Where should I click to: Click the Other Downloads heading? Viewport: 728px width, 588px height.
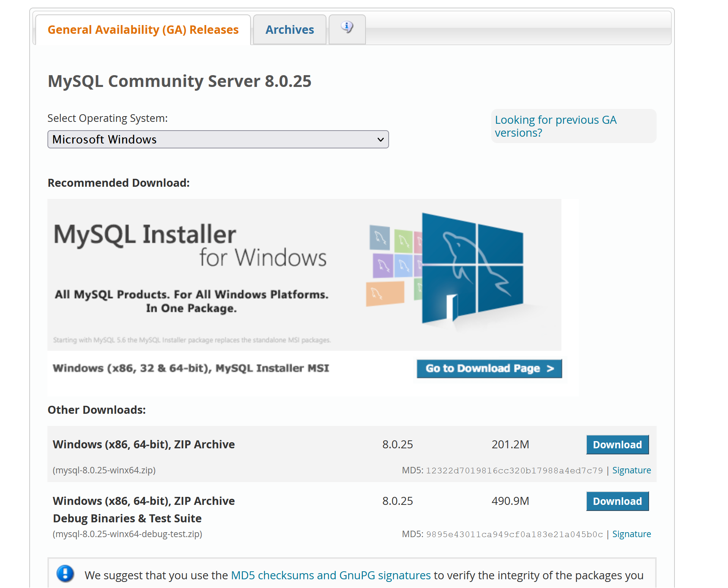tap(97, 410)
